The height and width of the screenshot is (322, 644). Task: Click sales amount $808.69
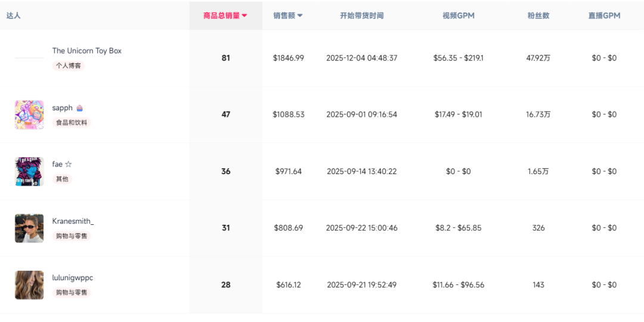coord(289,228)
